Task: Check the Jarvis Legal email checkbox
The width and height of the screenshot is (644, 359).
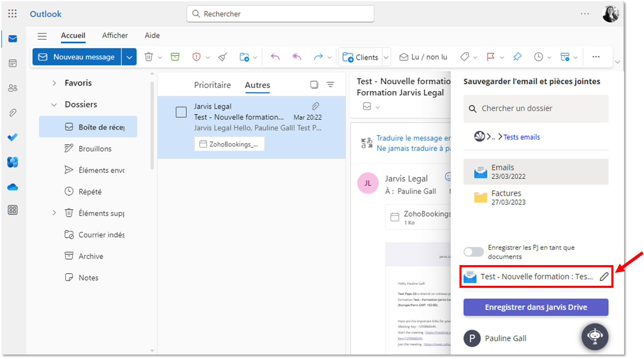Action: 181,112
